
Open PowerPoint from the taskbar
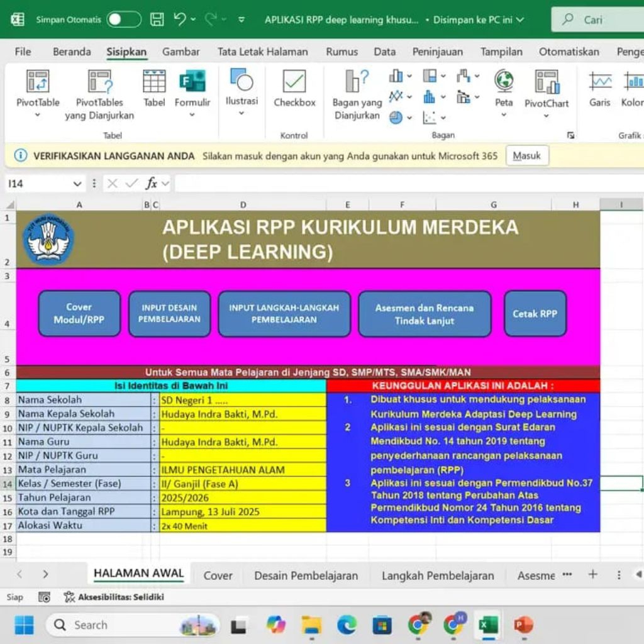pos(525,625)
